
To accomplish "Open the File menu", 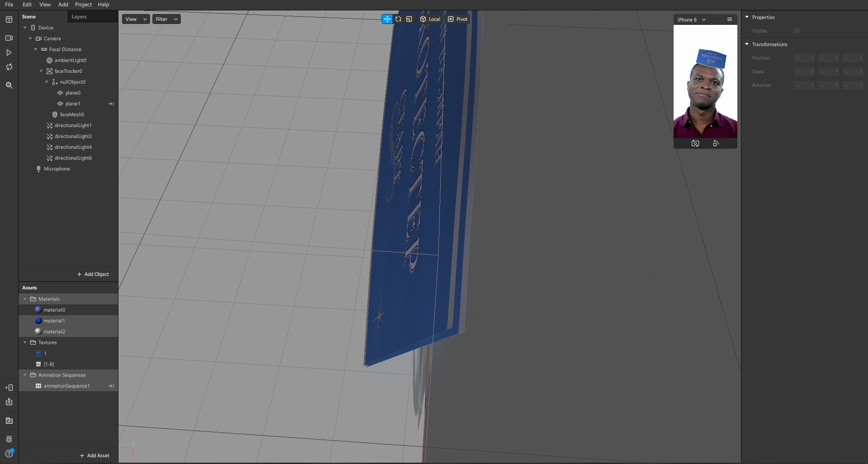I will (9, 5).
